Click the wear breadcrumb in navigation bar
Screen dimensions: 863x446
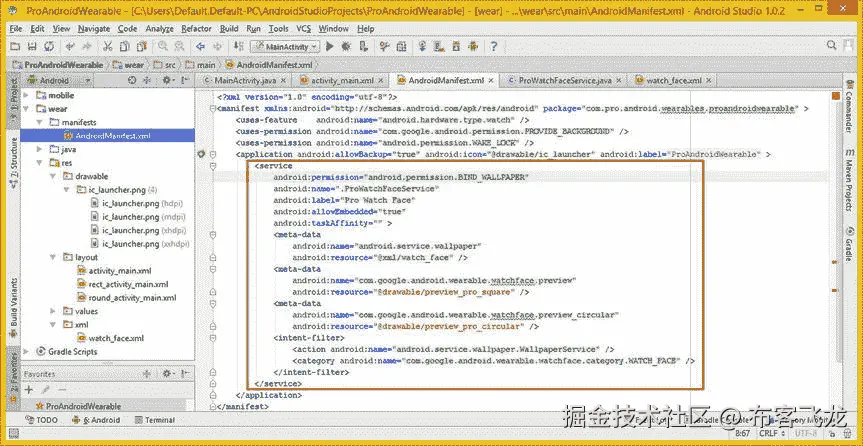pyautogui.click(x=128, y=64)
